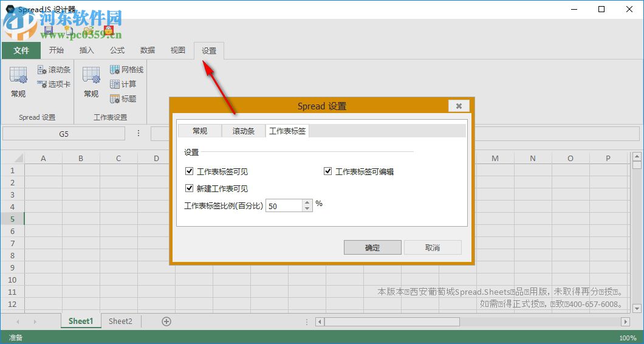The width and height of the screenshot is (644, 344).
Task: Click the red padlock icon in quick toolbar
Action: click(108, 30)
